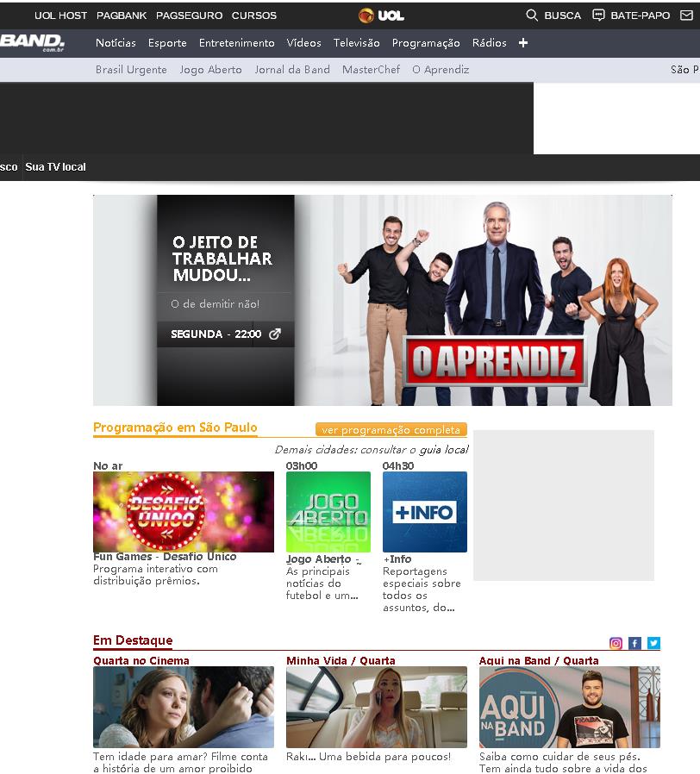Open the Quarta no Cinema heading

(x=141, y=660)
